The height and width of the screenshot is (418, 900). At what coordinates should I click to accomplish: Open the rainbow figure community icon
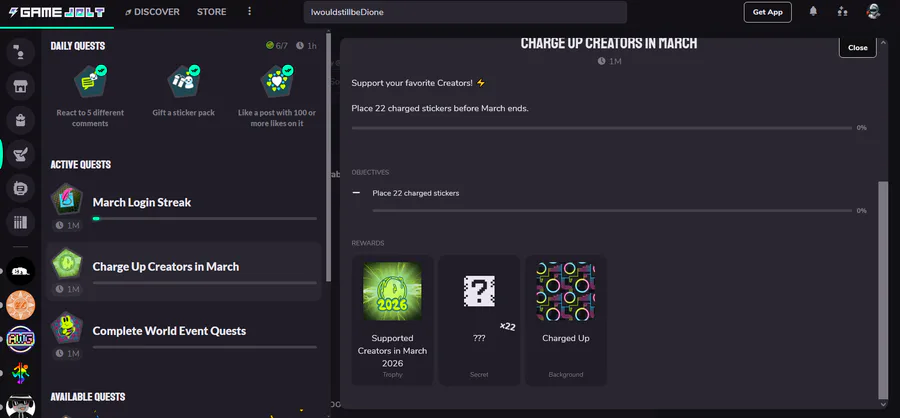tap(21, 373)
